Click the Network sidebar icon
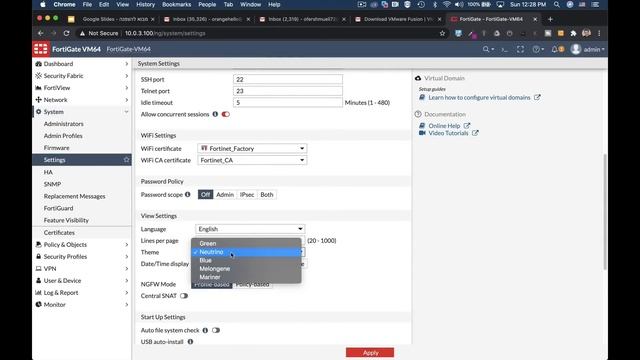The width and height of the screenshot is (640, 360). coord(38,100)
